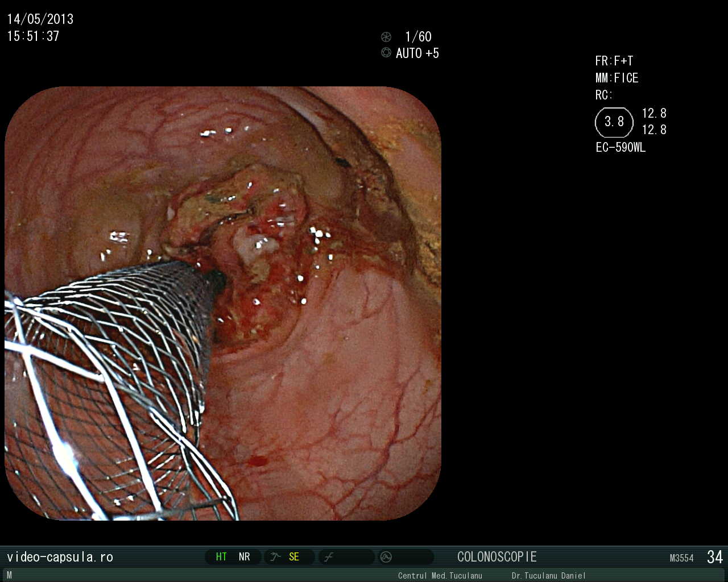Click the brightness icon beside AUTO +5

[386, 53]
